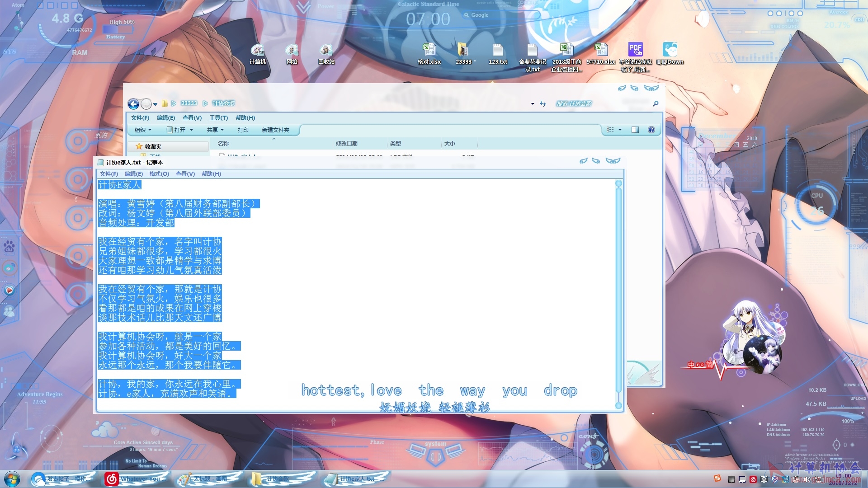Select the 核对.xlsx desktop file
Image resolution: width=868 pixels, height=488 pixels.
[x=429, y=54]
